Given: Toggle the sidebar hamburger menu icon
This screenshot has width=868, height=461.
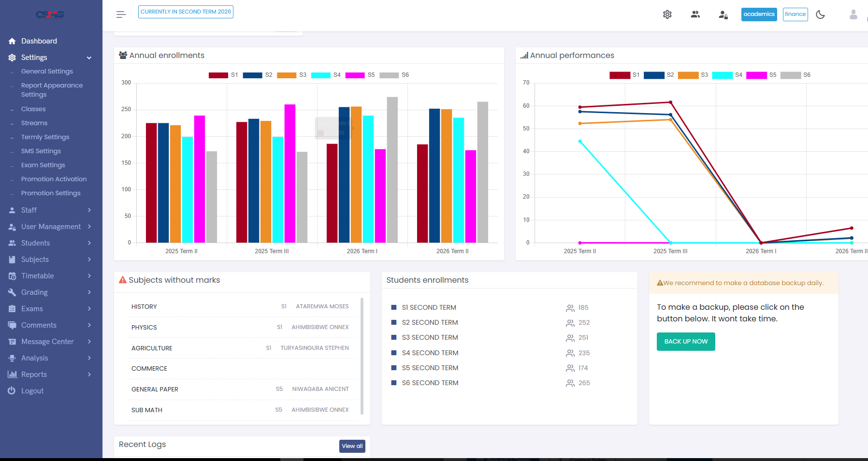Looking at the screenshot, I should tap(121, 14).
